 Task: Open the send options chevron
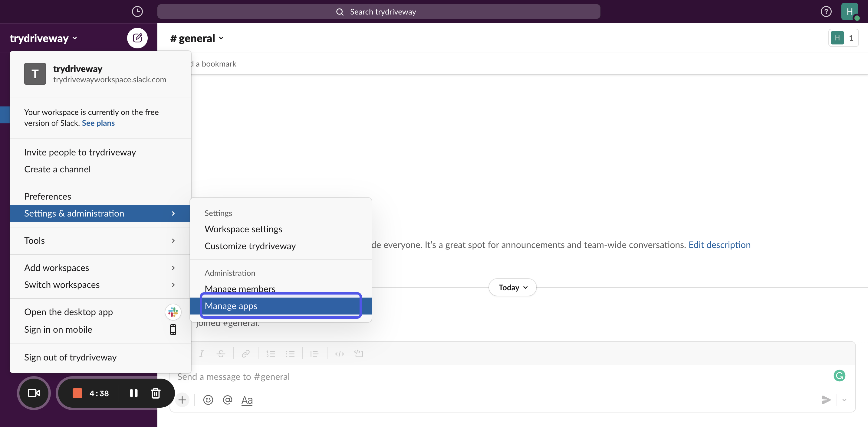pyautogui.click(x=844, y=400)
